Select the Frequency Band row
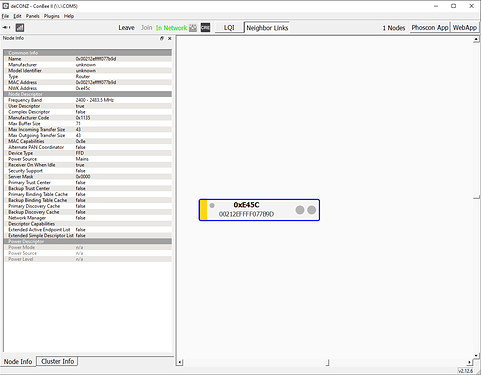The image size is (481, 375). click(88, 100)
